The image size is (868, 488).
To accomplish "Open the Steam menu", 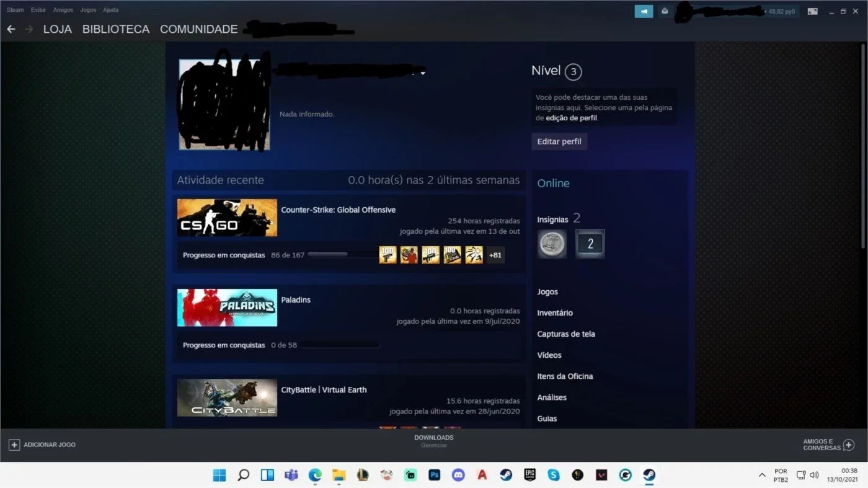I will (x=15, y=10).
